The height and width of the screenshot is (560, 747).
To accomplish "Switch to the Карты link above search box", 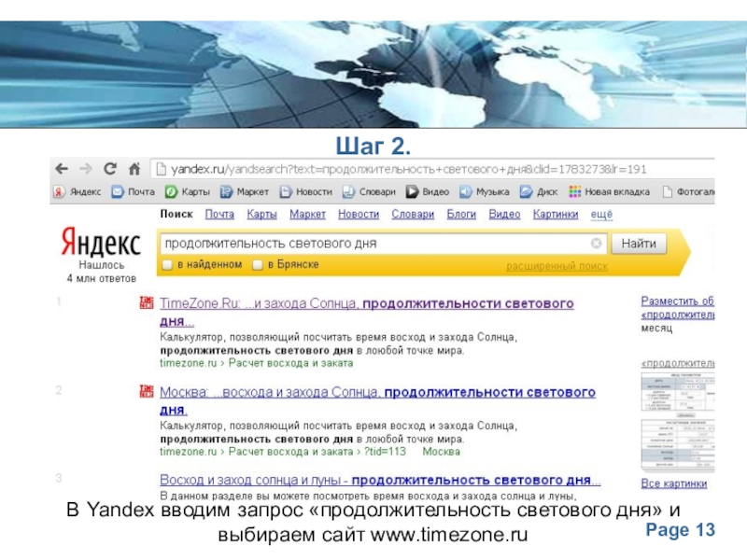I will 262,215.
